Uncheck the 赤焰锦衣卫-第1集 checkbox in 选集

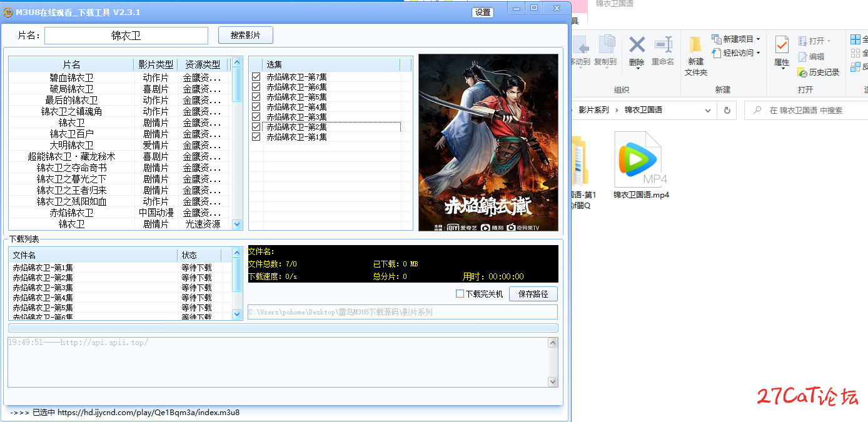tap(256, 137)
